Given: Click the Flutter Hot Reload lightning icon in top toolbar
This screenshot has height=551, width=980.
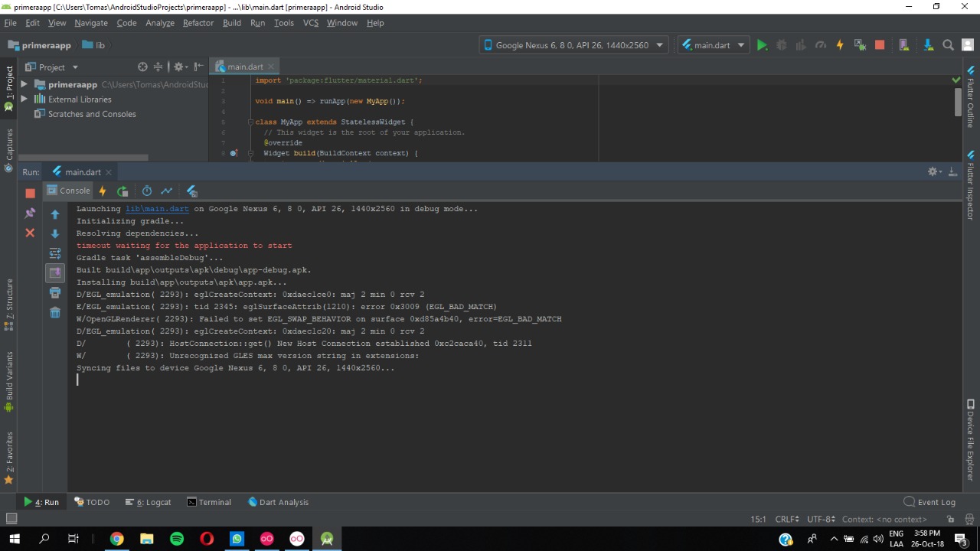Looking at the screenshot, I should point(840,45).
